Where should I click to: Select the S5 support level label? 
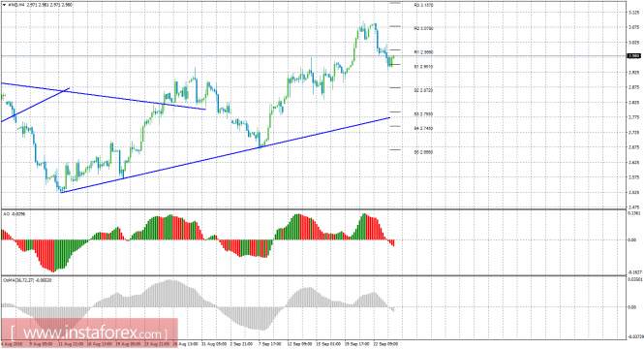click(423, 152)
